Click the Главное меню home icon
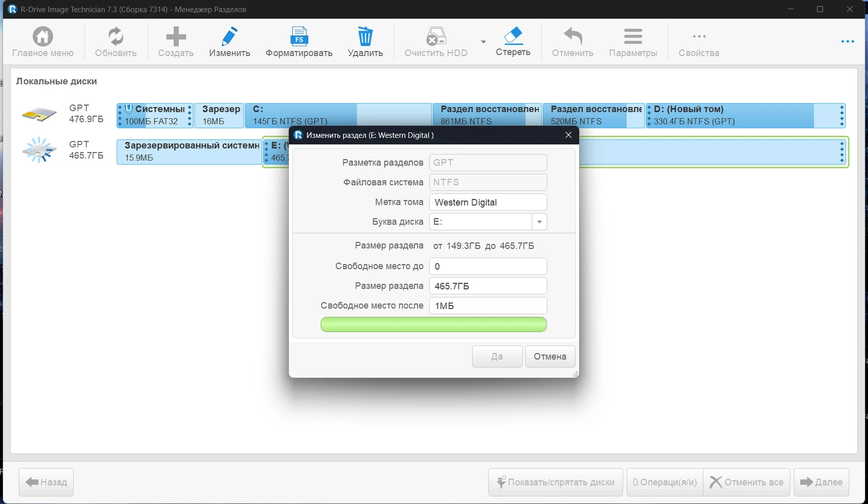This screenshot has height=504, width=868. [43, 37]
